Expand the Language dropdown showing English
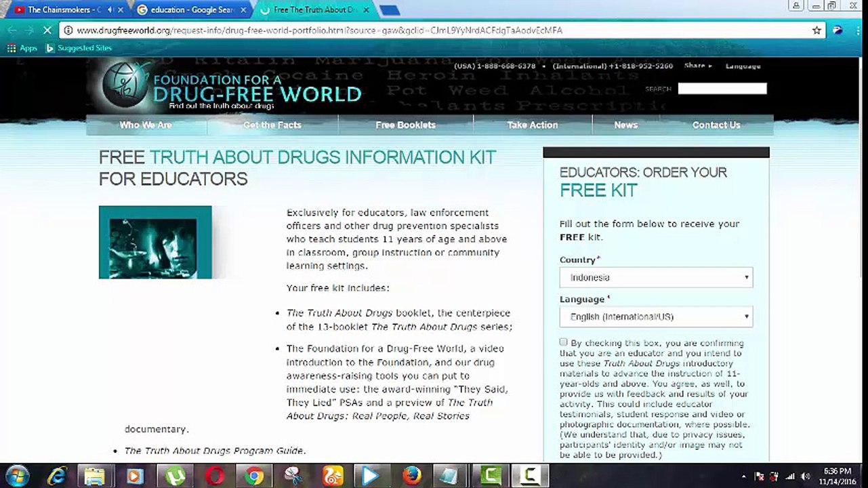 pyautogui.click(x=656, y=317)
